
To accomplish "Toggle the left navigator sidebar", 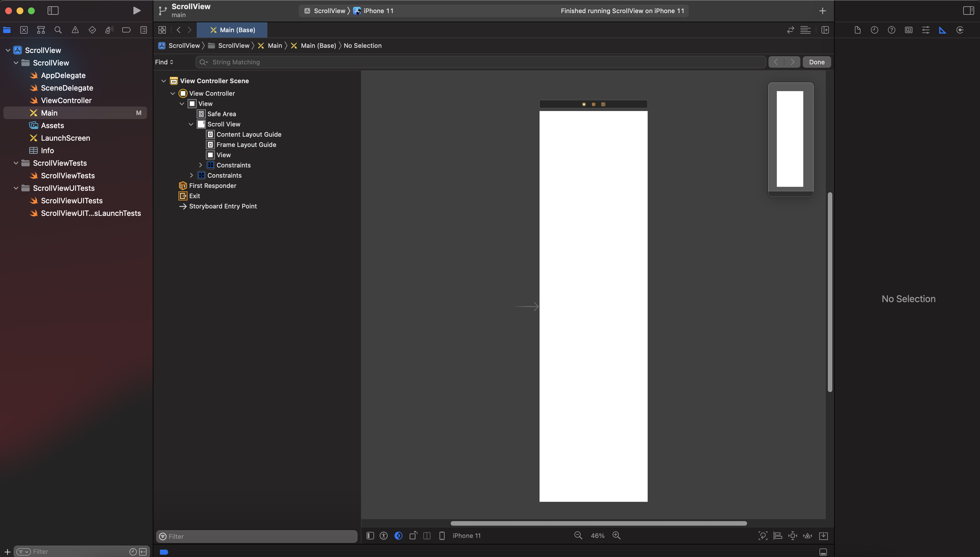I will (53, 11).
